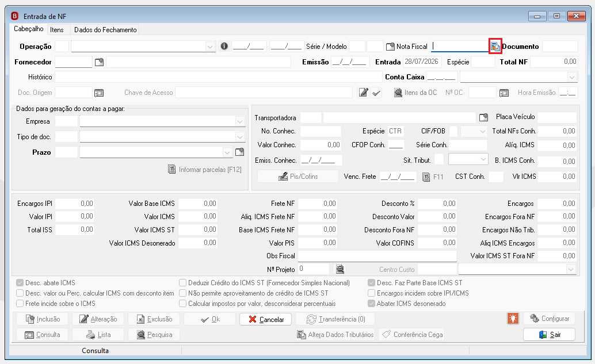Toggle Abater ICMS desonerado checkbox

point(372,304)
